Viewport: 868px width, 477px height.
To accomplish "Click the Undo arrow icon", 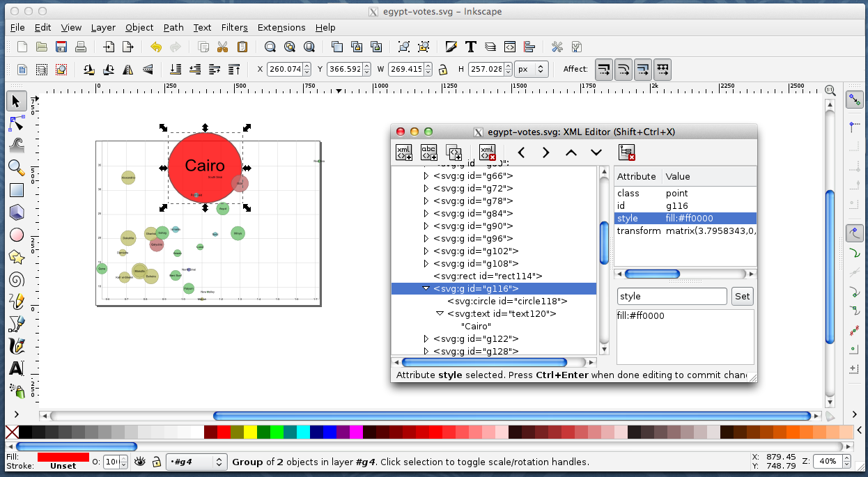I will point(155,47).
